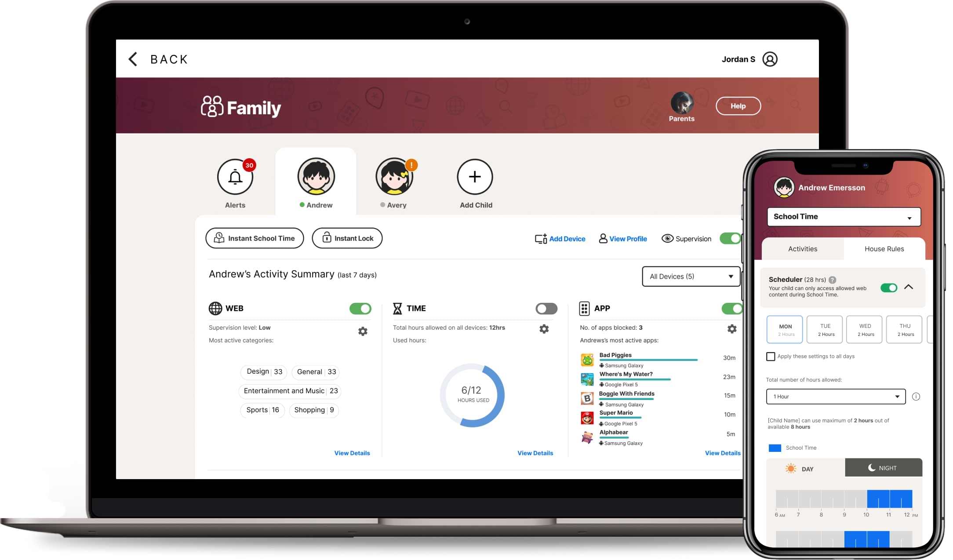Toggle the School Time Scheduler switch
The height and width of the screenshot is (560, 953).
point(890,287)
